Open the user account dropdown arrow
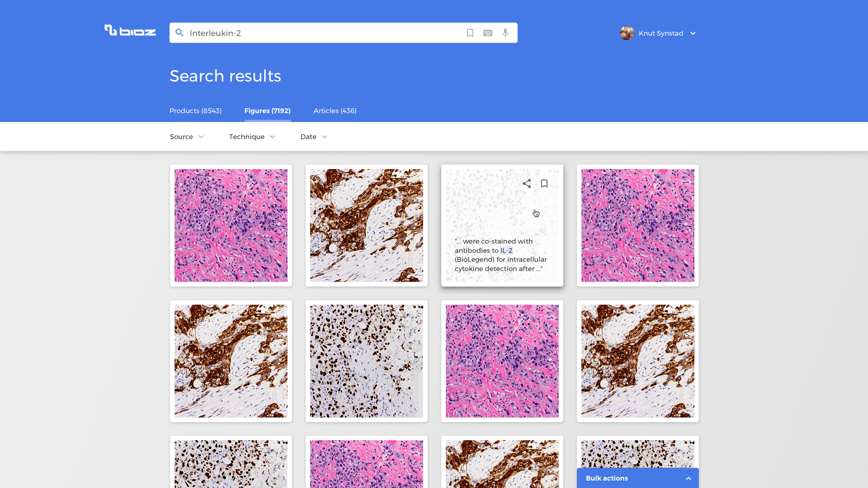This screenshot has width=868, height=488. 693,33
